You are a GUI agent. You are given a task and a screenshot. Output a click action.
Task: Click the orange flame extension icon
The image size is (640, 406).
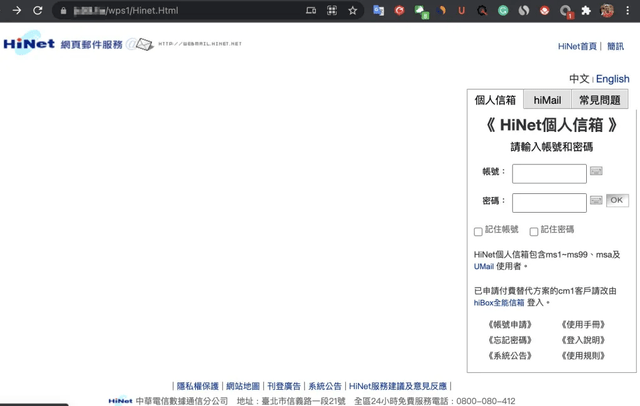(x=441, y=11)
